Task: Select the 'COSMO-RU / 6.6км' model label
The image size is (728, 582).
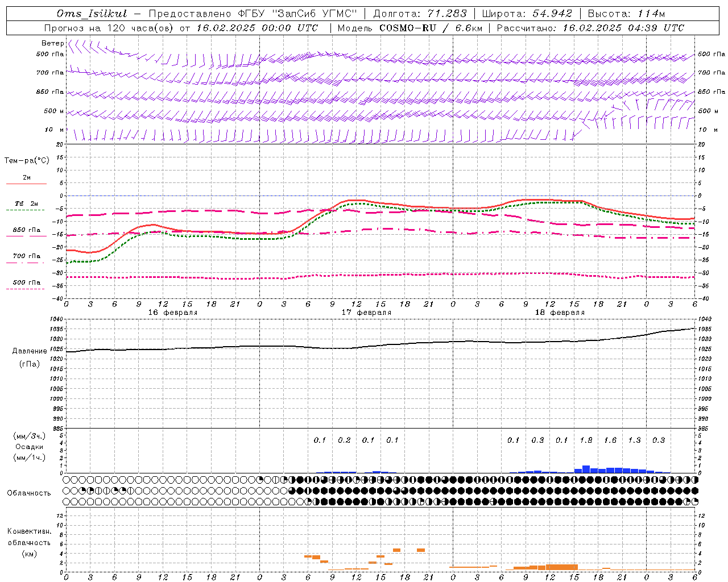Action: point(431,28)
